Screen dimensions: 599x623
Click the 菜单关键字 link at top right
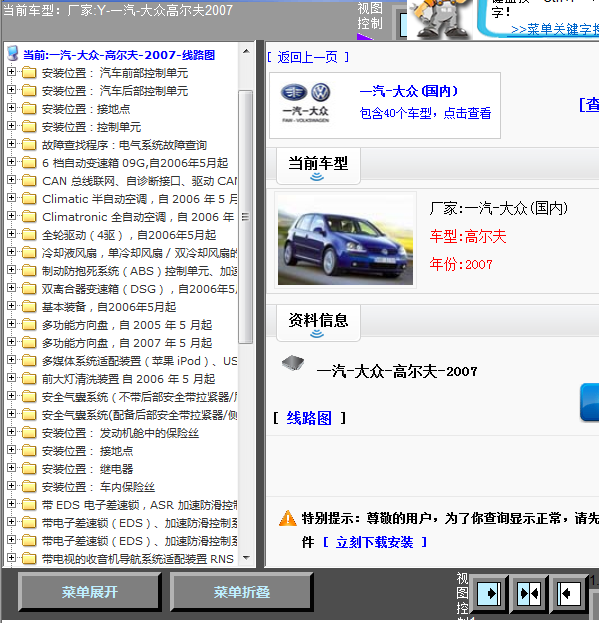tap(555, 30)
